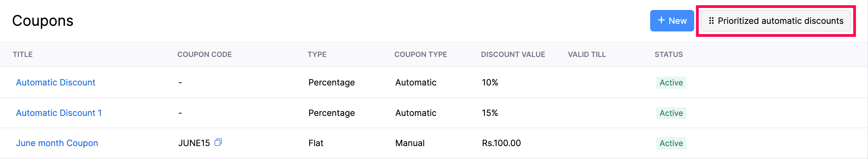Click Active badge in June month Coupon row
Image resolution: width=868 pixels, height=159 pixels.
coord(671,143)
